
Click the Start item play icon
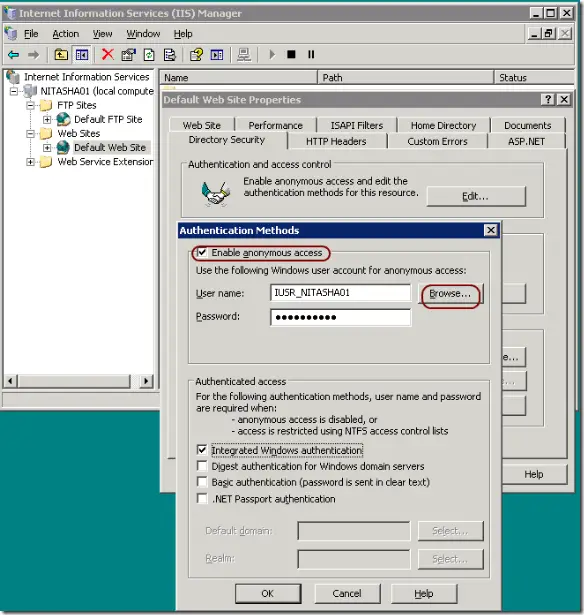(x=272, y=55)
